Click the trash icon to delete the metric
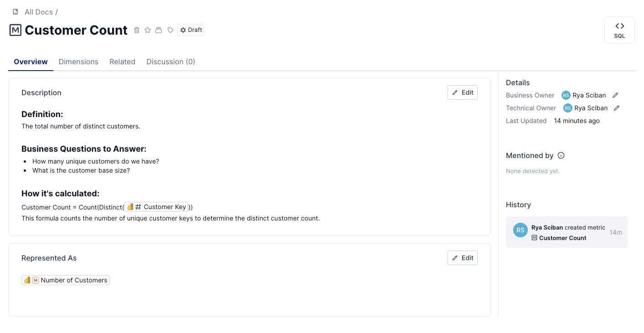The image size is (644, 333). [137, 30]
